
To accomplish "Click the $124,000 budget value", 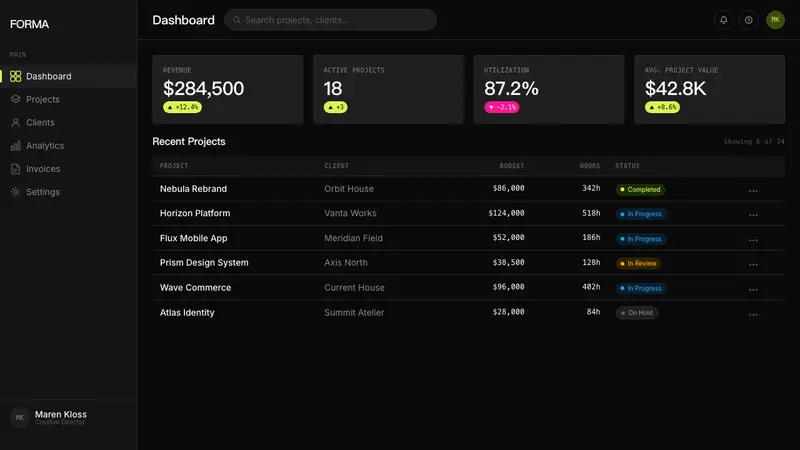I will (x=506, y=213).
